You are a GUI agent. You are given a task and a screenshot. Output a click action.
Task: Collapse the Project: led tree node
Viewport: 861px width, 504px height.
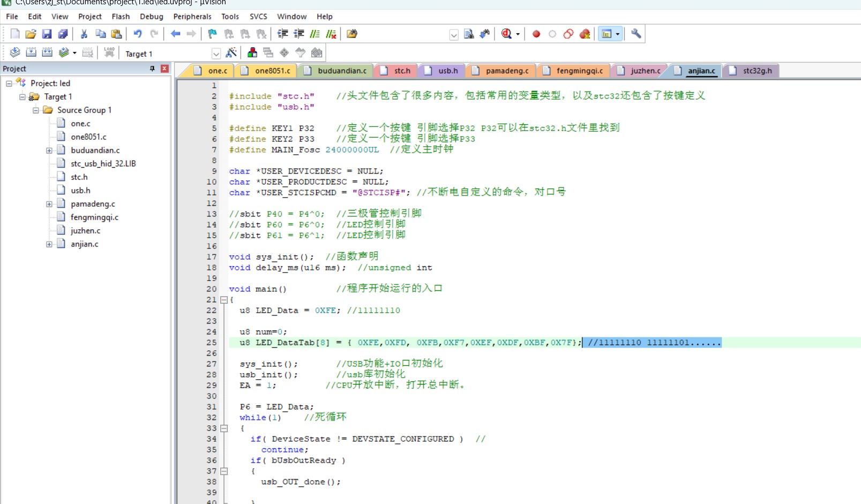(x=9, y=84)
